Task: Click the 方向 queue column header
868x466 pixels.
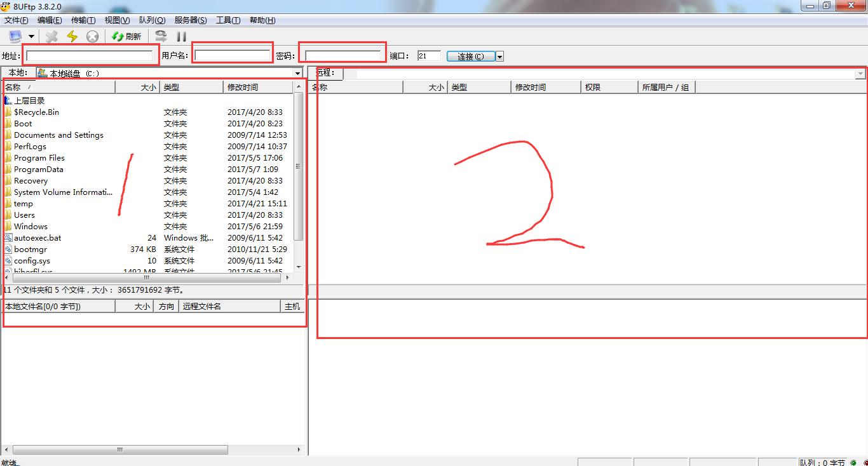Action: 166,307
